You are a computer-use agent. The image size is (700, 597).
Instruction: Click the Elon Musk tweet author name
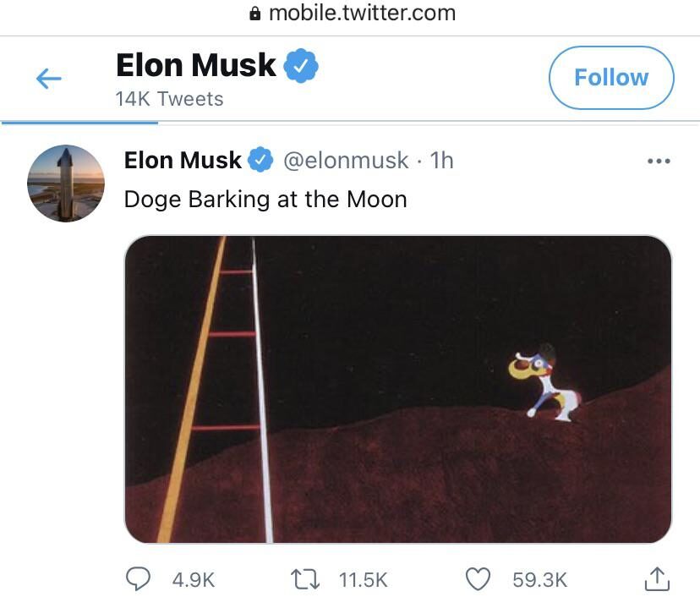coord(183,160)
